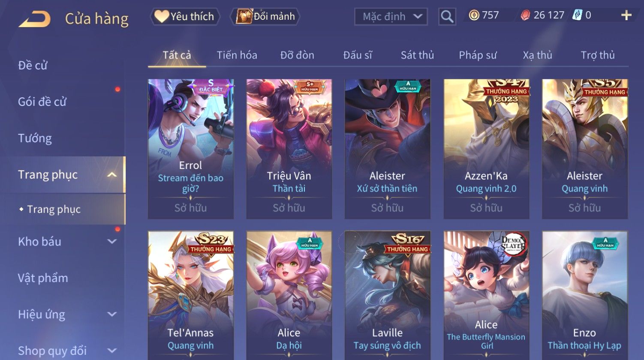Viewport: 644px width, 360px height.
Task: Tap the blue voucher currency icon
Action: tap(577, 15)
